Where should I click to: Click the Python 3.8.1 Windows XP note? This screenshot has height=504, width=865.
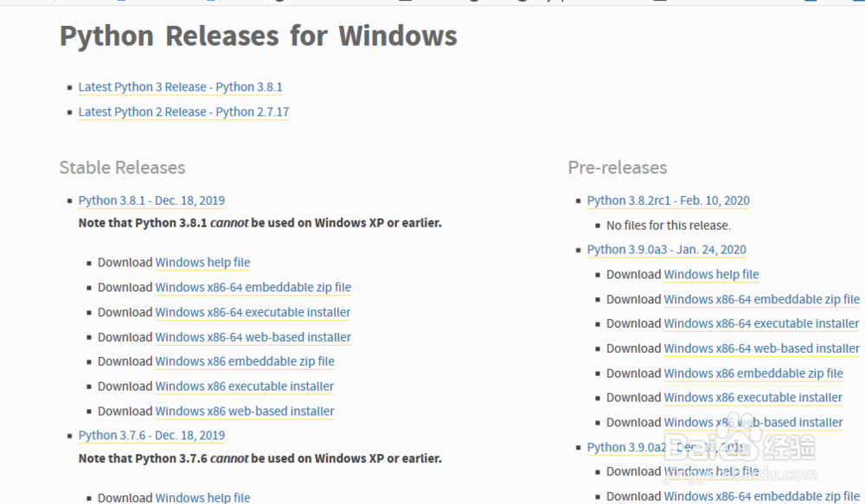click(259, 223)
